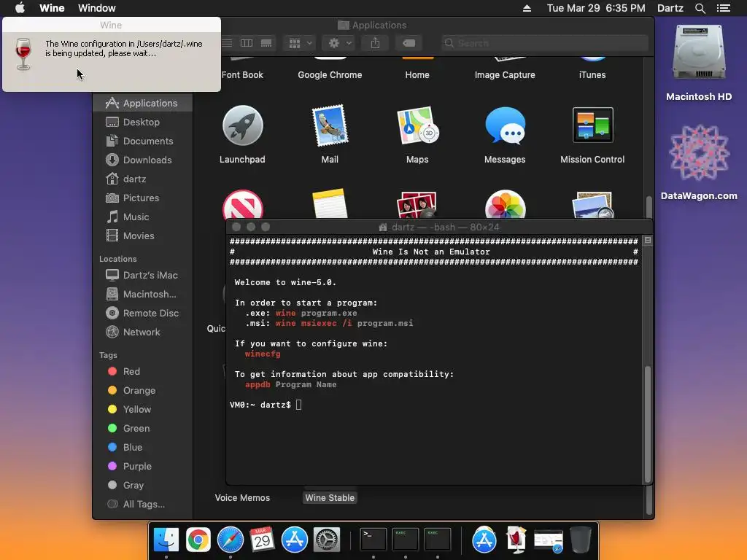
Task: Click the Wine Stable Dock icon
Action: (x=516, y=540)
